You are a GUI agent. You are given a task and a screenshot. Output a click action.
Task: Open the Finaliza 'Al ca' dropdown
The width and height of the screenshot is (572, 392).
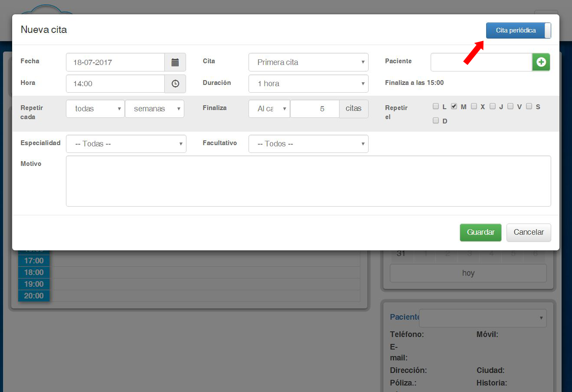pos(269,109)
